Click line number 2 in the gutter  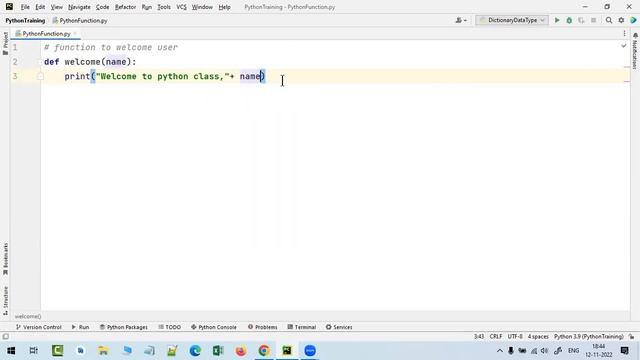15,62
